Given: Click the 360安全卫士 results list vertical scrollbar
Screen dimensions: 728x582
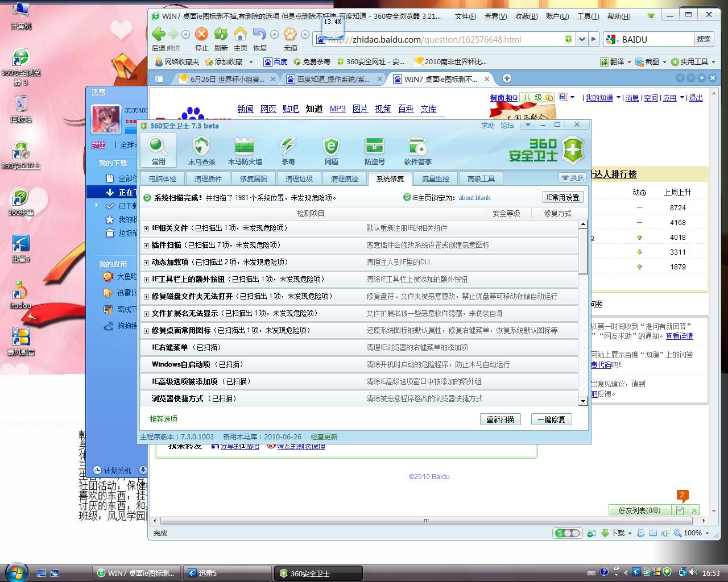Looking at the screenshot, I should (583, 250).
